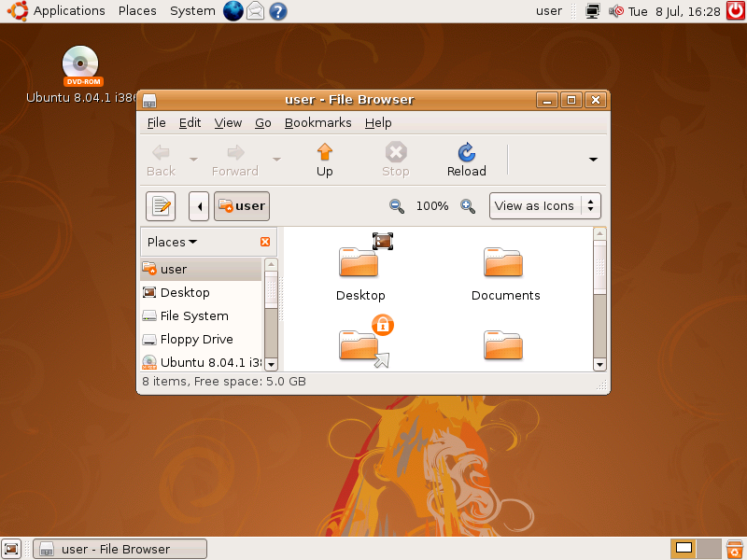Toggle text location entry with the pencil icon
This screenshot has height=560, width=747.
click(160, 205)
